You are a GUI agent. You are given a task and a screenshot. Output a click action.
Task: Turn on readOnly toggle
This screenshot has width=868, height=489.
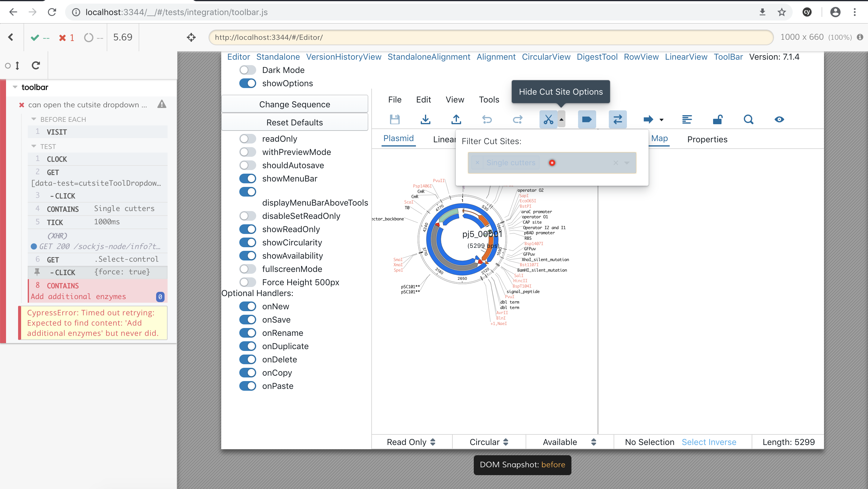coord(248,139)
